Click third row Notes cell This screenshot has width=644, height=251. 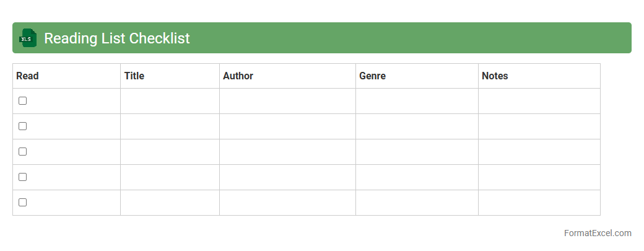click(539, 152)
